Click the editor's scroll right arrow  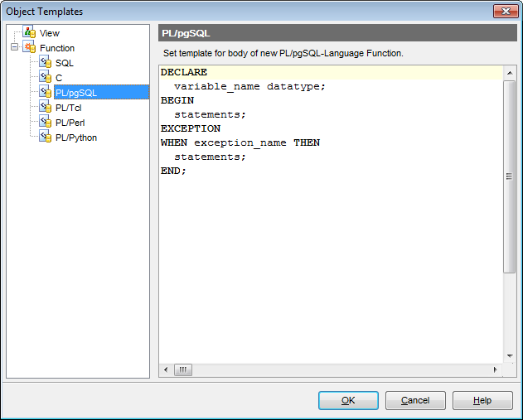pos(496,369)
